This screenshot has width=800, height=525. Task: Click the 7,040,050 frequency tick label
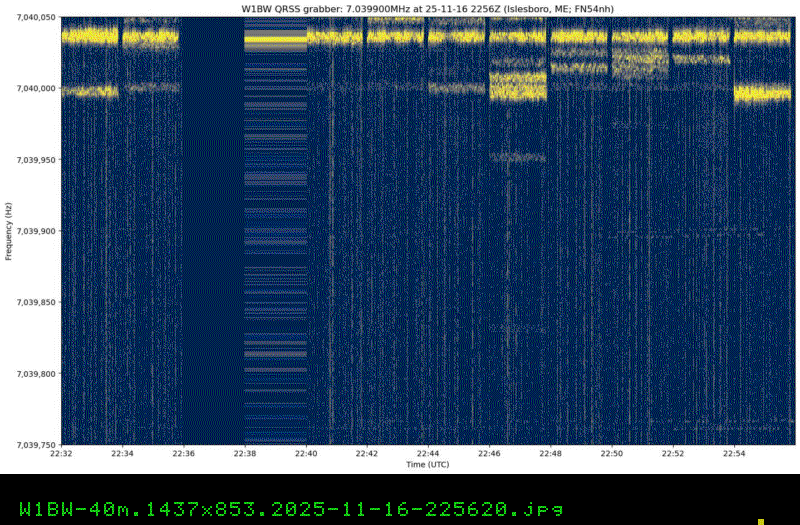pyautogui.click(x=36, y=17)
